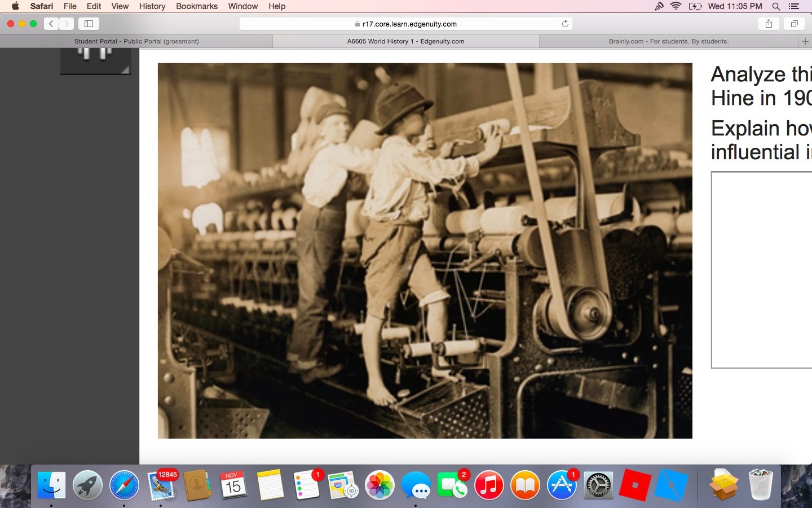The height and width of the screenshot is (508, 812).
Task: Switch to the Student Portal tab
Action: coord(136,41)
